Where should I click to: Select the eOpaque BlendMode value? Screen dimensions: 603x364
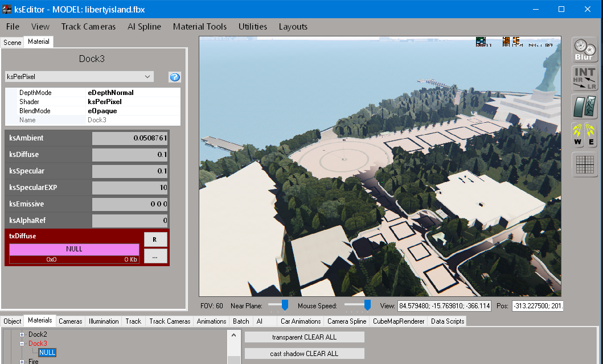102,111
